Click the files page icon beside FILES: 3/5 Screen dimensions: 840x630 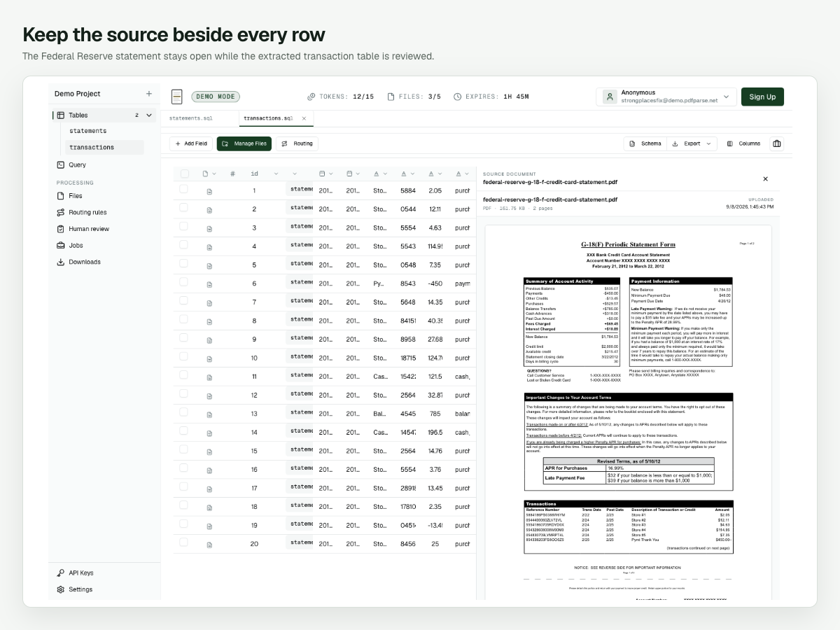click(x=391, y=97)
